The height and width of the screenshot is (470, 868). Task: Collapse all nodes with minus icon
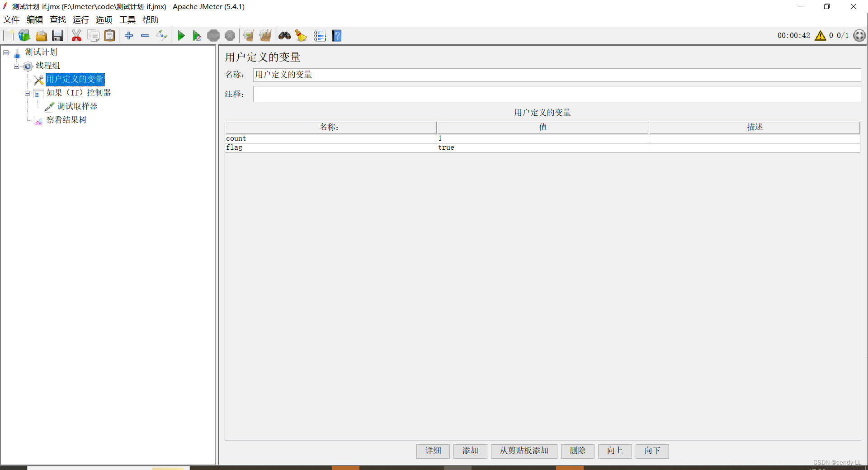pos(145,36)
